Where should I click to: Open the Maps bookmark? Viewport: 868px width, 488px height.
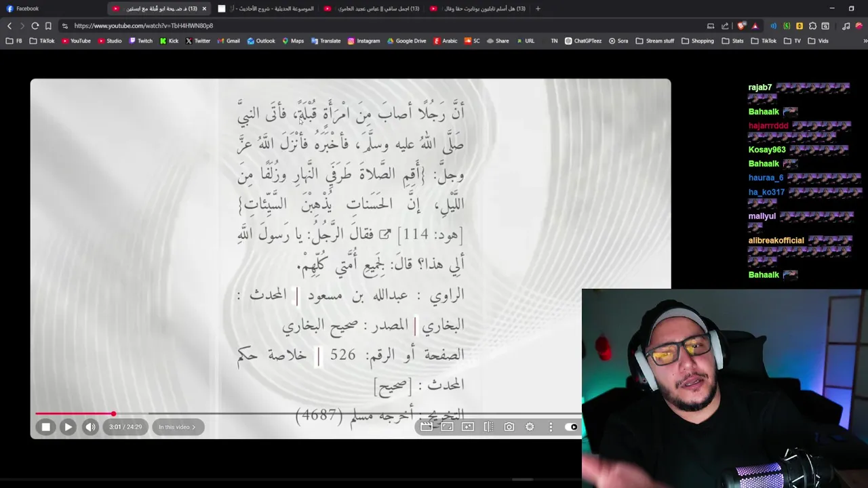293,41
